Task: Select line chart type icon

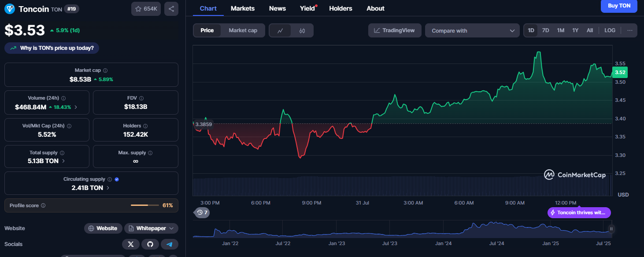Action: pyautogui.click(x=281, y=31)
